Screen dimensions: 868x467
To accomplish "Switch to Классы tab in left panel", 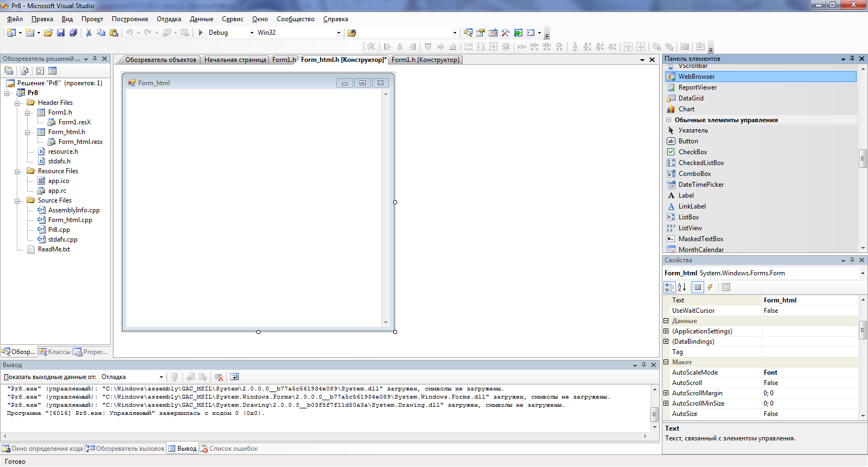I will (x=55, y=352).
